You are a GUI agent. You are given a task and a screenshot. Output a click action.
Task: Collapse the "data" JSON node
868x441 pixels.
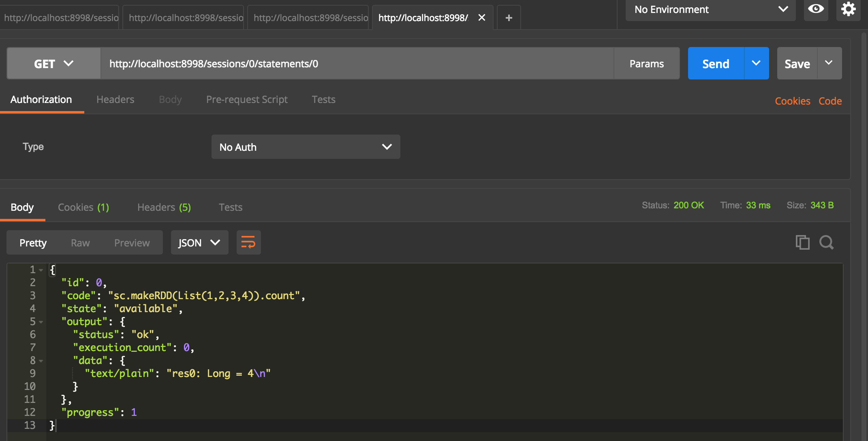pyautogui.click(x=41, y=361)
